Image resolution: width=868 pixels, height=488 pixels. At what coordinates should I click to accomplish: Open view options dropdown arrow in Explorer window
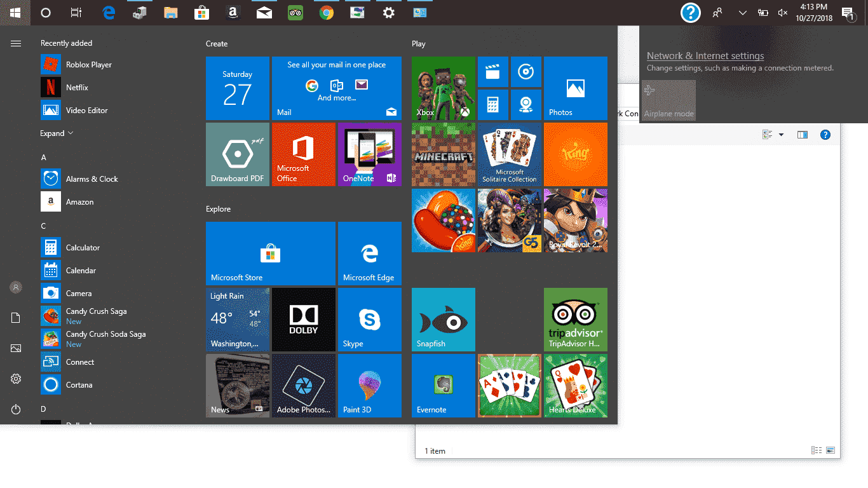781,135
